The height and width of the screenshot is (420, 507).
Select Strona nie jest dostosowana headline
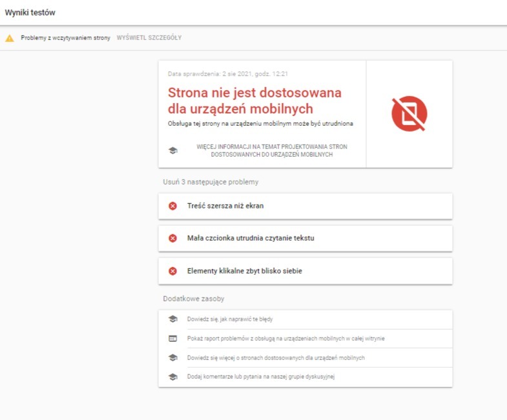pyautogui.click(x=254, y=101)
